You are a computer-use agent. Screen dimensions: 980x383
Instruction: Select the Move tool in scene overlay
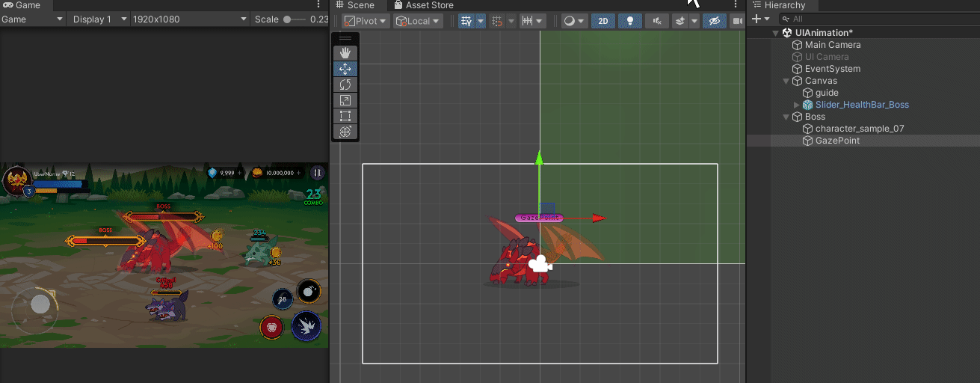point(345,69)
